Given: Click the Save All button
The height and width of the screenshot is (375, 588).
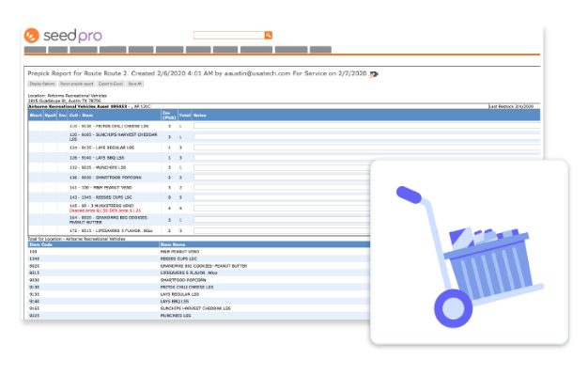Looking at the screenshot, I should click(134, 84).
